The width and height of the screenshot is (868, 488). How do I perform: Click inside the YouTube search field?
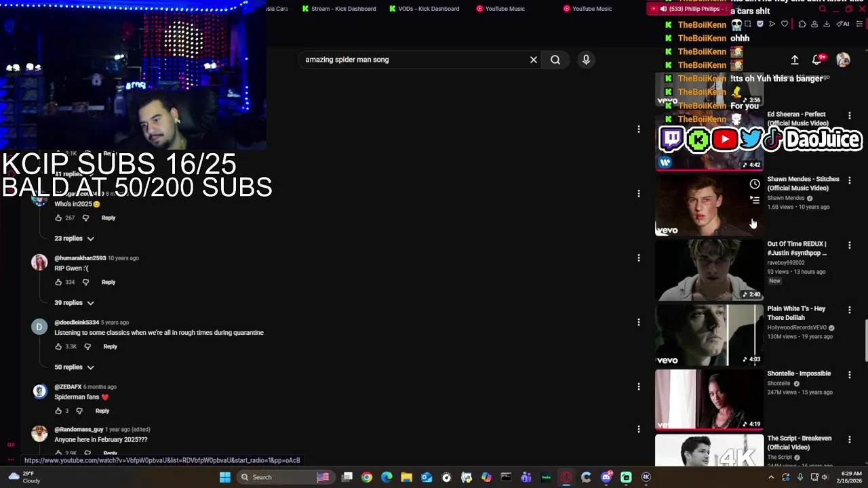(414, 60)
